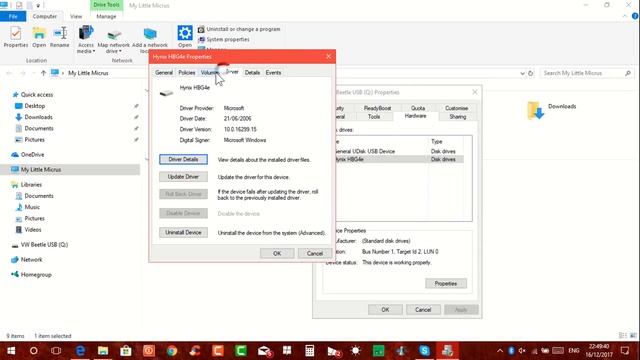
Task: Click OK in the Hynix HBG4e Properties dialog
Action: (x=277, y=253)
